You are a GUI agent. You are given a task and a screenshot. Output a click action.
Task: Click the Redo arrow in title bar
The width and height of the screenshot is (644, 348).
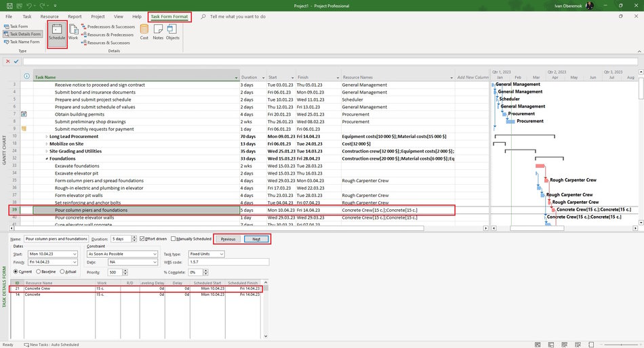(x=43, y=5)
